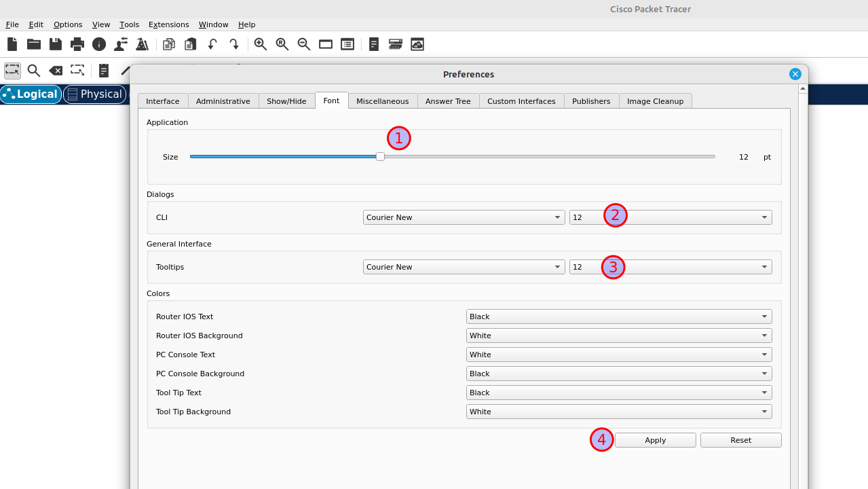Viewport: 868px width, 489px height.
Task: Expand PC Console Background color dropdown
Action: [618, 374]
